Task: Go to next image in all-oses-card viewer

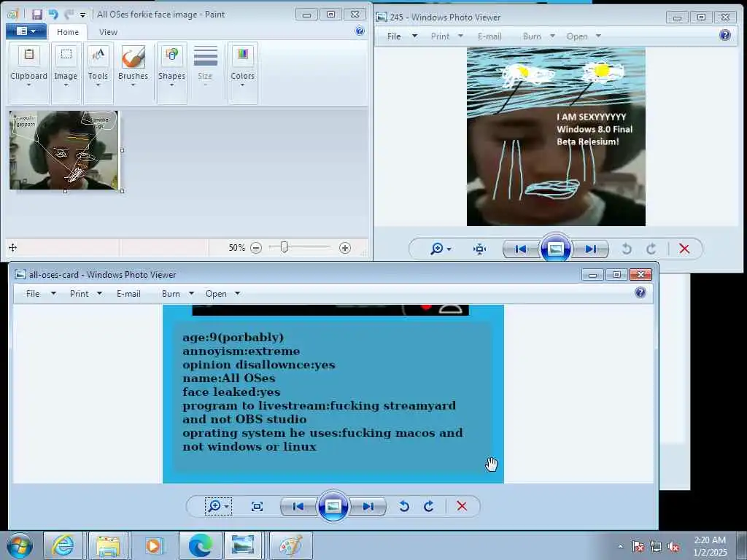Action: coord(368,506)
